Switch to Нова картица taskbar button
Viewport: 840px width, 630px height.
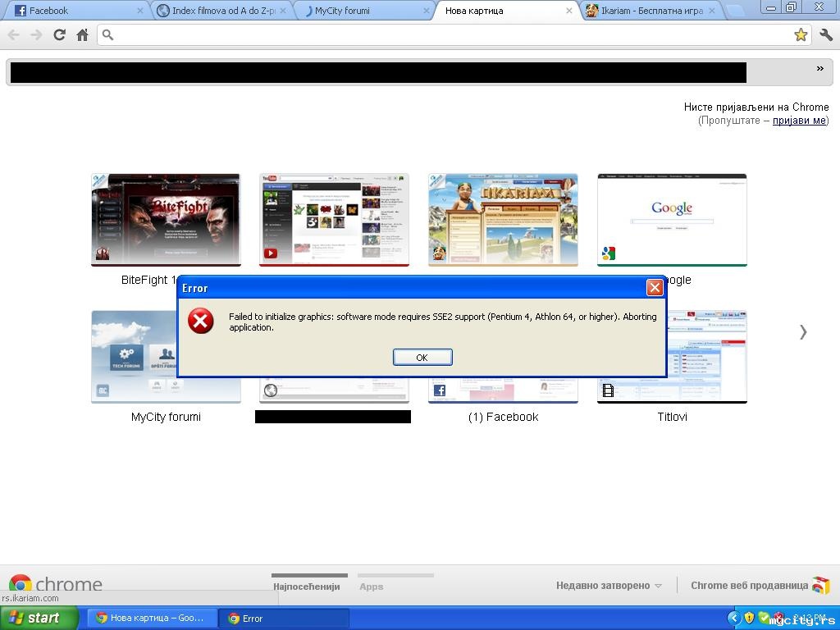pyautogui.click(x=152, y=618)
